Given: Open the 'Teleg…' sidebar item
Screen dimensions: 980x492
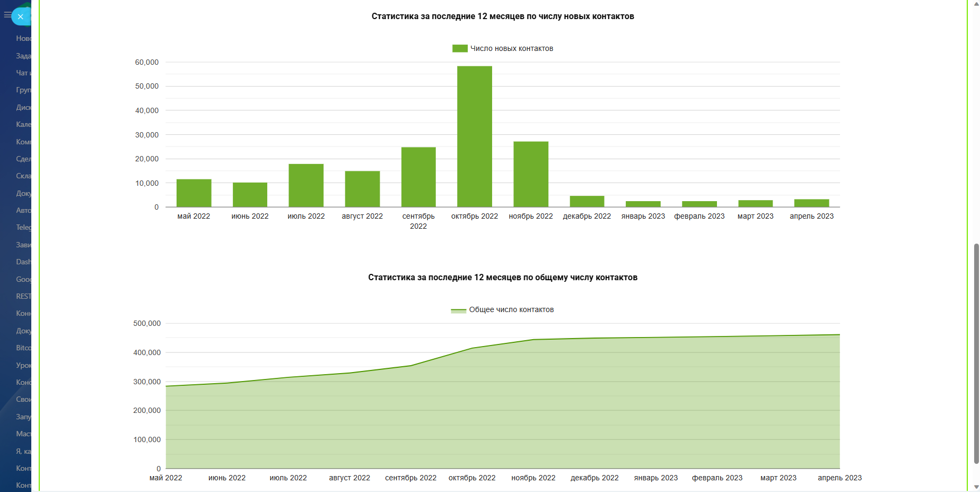Looking at the screenshot, I should tap(23, 227).
